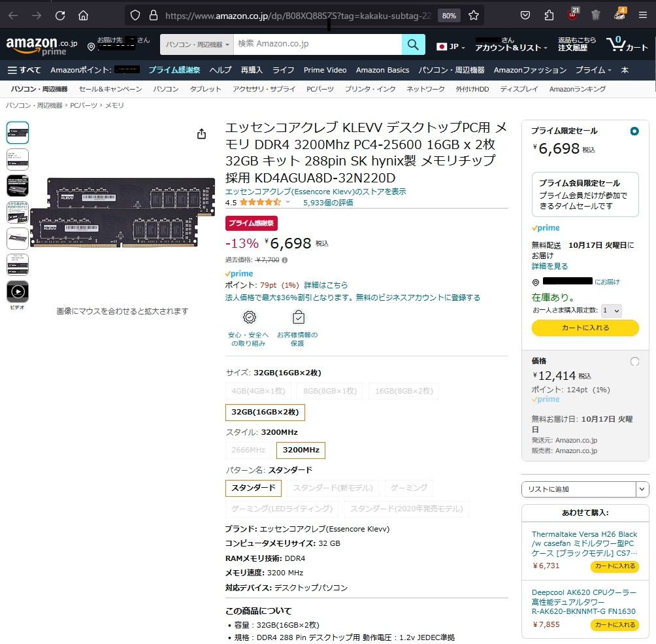The height and width of the screenshot is (644, 656).
Task: Select the プライム限定セール purchase option radio
Action: 634,131
